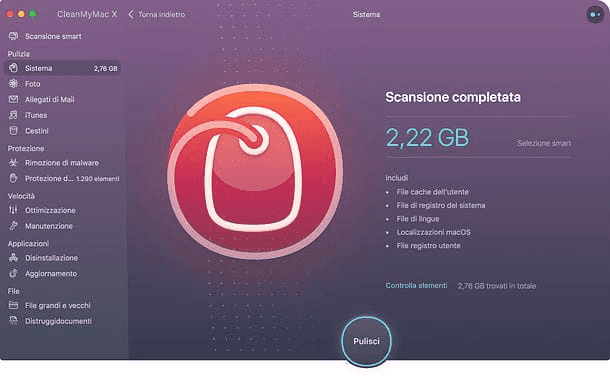Click Localizzazioni macOS list entry

coord(434,232)
